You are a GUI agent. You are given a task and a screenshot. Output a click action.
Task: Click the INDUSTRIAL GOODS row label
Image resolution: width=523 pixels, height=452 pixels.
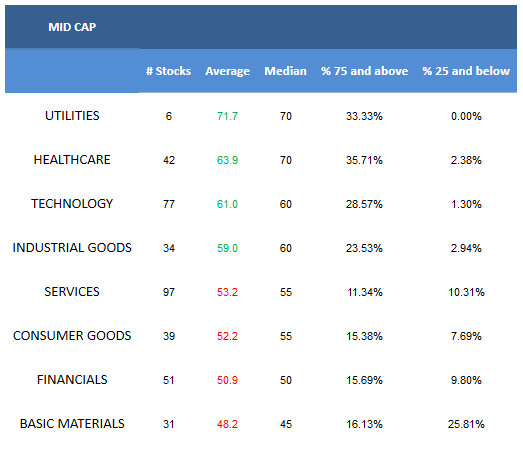pos(72,248)
